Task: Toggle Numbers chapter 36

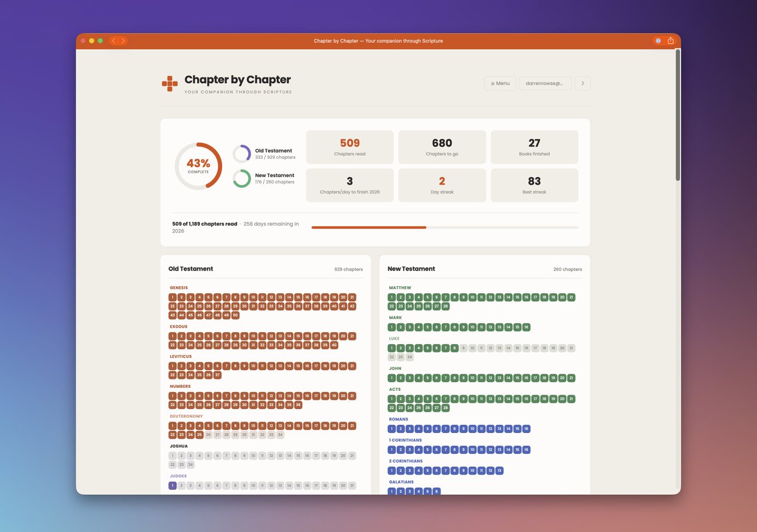Action: point(298,405)
